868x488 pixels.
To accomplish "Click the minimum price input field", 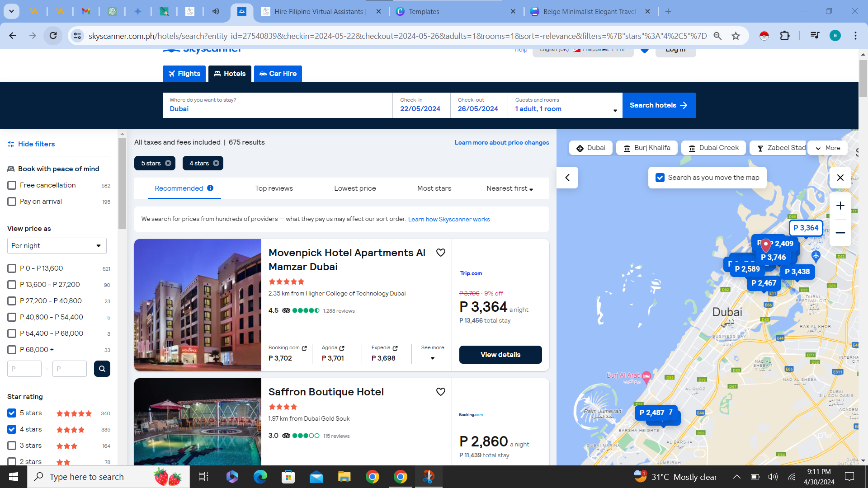I will 24,369.
